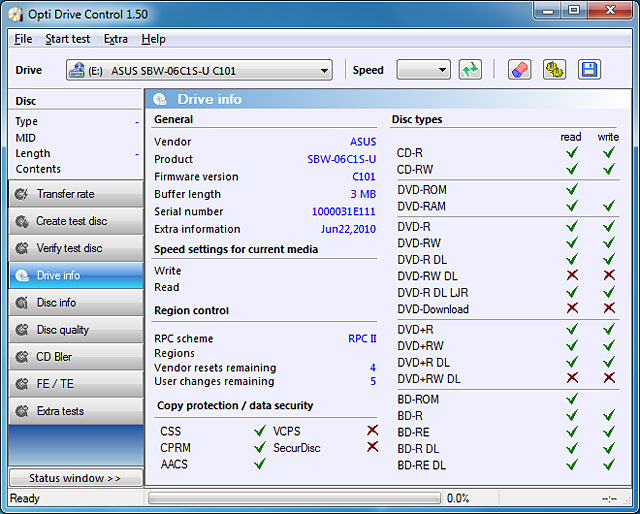Click the BD-RE DL row label

tap(421, 465)
